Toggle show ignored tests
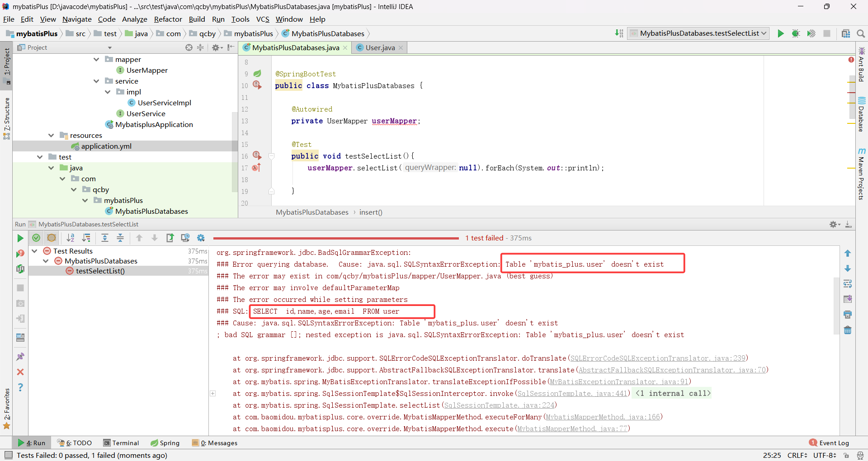 click(52, 238)
